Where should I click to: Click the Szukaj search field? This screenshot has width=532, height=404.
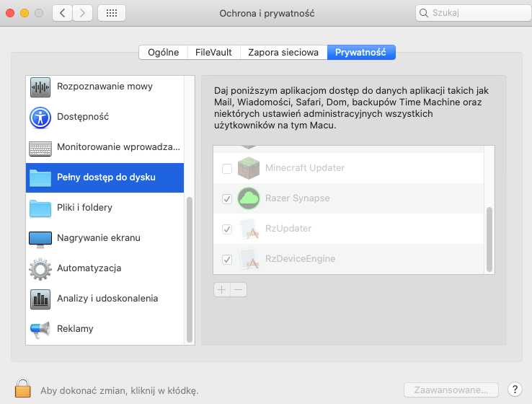474,13
